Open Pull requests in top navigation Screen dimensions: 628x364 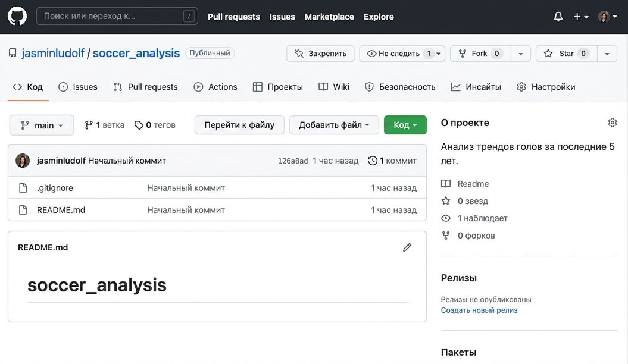point(233,17)
